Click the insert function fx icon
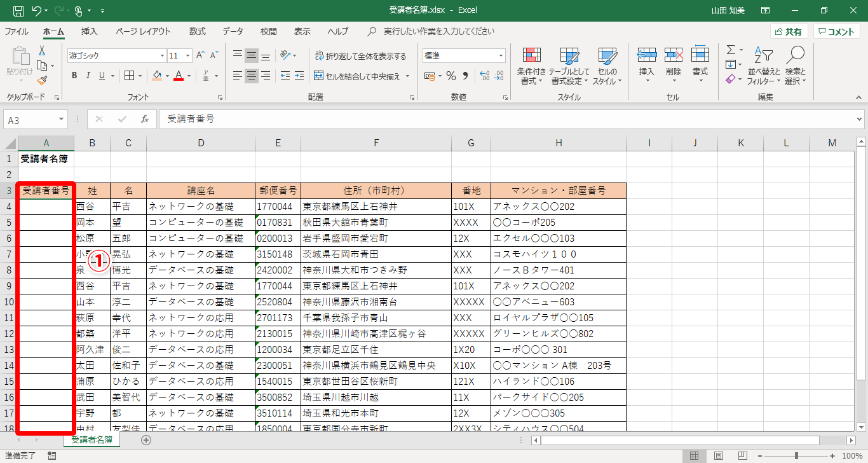868x463 pixels. [145, 119]
